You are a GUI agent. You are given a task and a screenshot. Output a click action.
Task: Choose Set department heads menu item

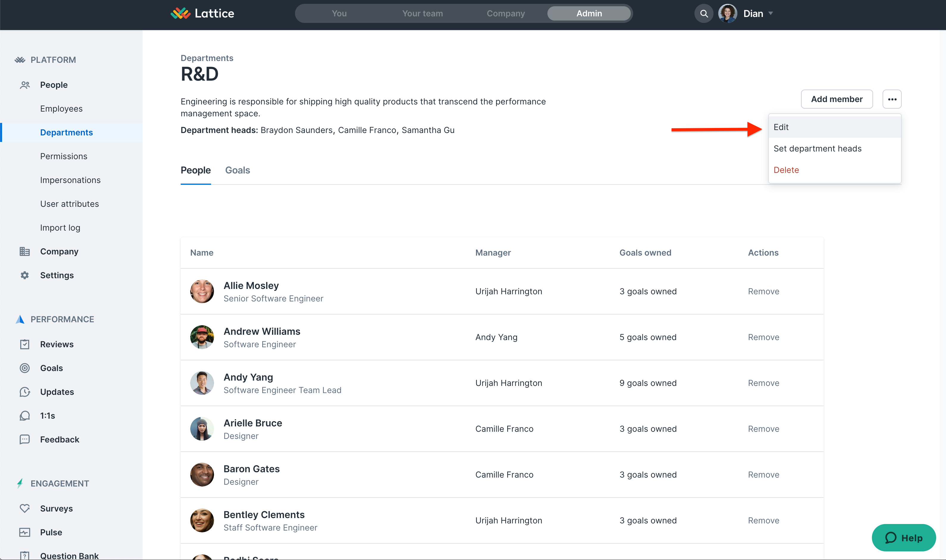(x=835, y=149)
